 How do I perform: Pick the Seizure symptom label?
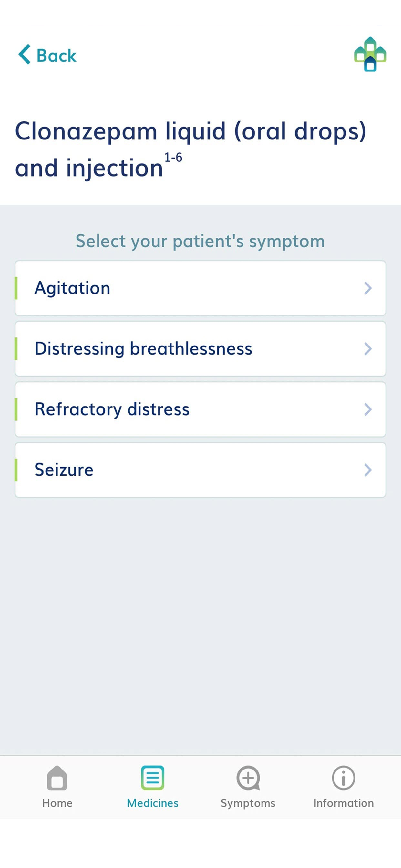pos(64,470)
